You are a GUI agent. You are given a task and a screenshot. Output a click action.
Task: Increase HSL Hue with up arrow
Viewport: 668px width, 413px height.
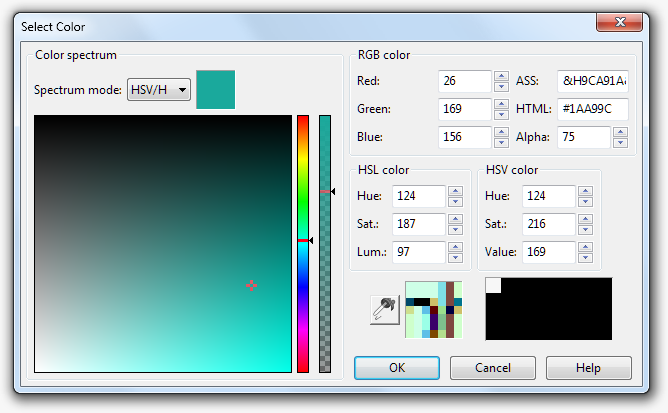click(455, 191)
